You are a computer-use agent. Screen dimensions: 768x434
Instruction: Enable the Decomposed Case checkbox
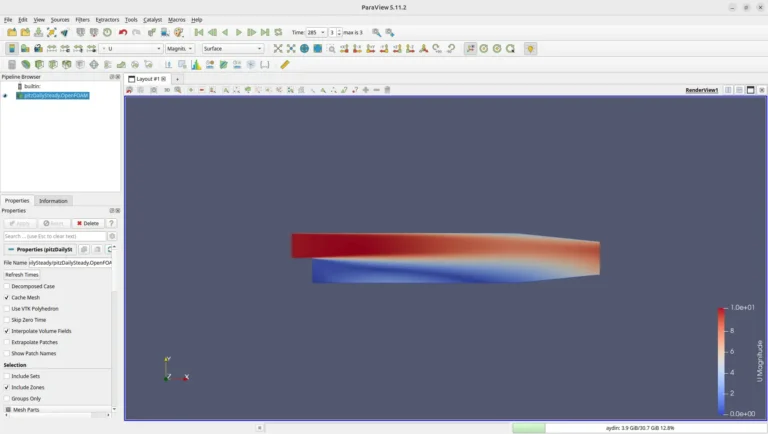click(7, 286)
